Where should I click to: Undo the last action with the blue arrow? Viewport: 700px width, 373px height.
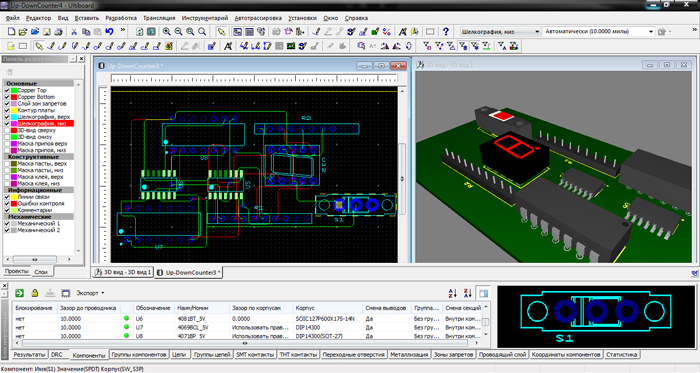tap(109, 32)
